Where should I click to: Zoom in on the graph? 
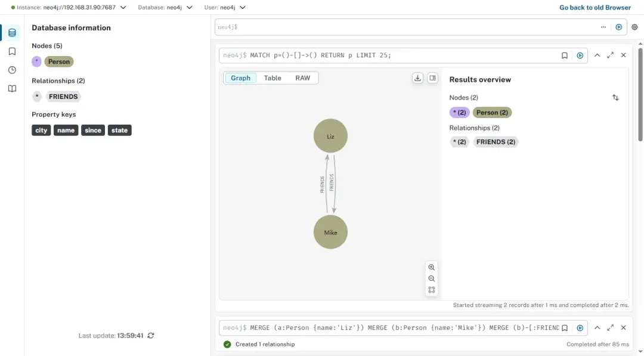(x=431, y=267)
